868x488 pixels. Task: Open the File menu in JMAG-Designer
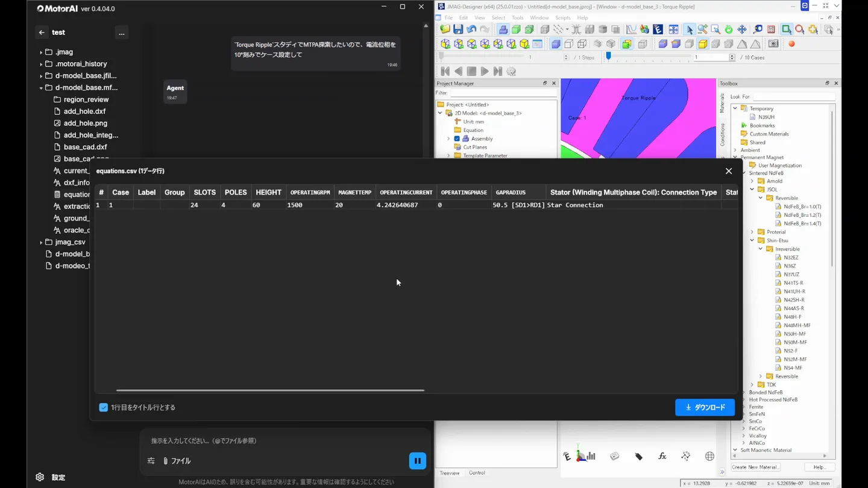pos(448,18)
